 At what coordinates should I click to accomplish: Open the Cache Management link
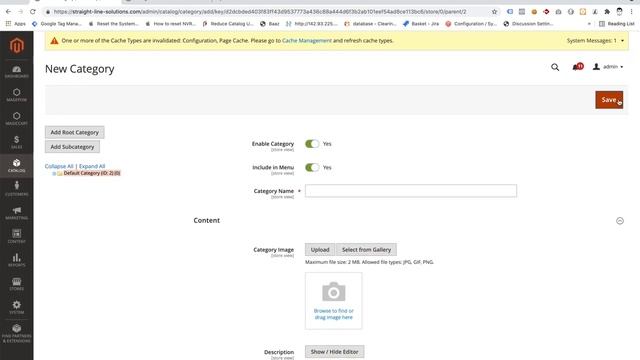click(307, 40)
